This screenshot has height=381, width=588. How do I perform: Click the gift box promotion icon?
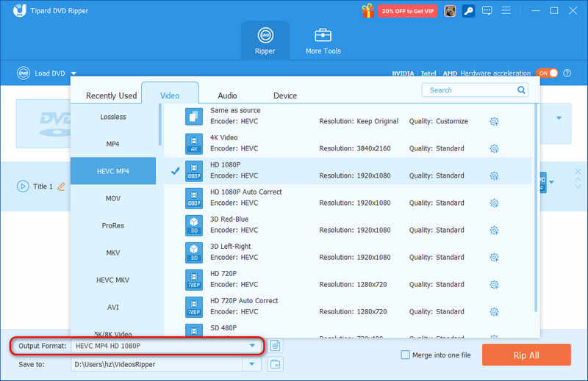click(368, 11)
